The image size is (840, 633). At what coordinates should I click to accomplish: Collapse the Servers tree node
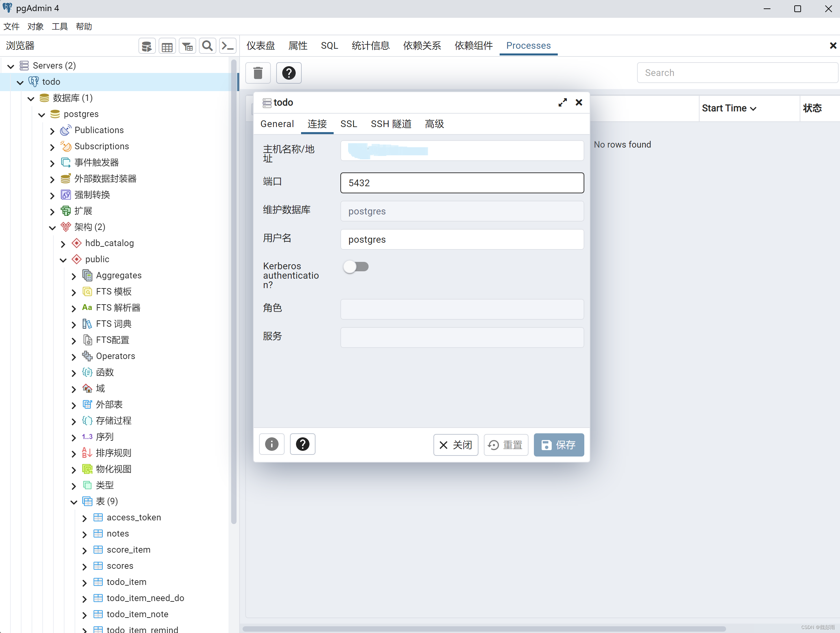pyautogui.click(x=11, y=67)
